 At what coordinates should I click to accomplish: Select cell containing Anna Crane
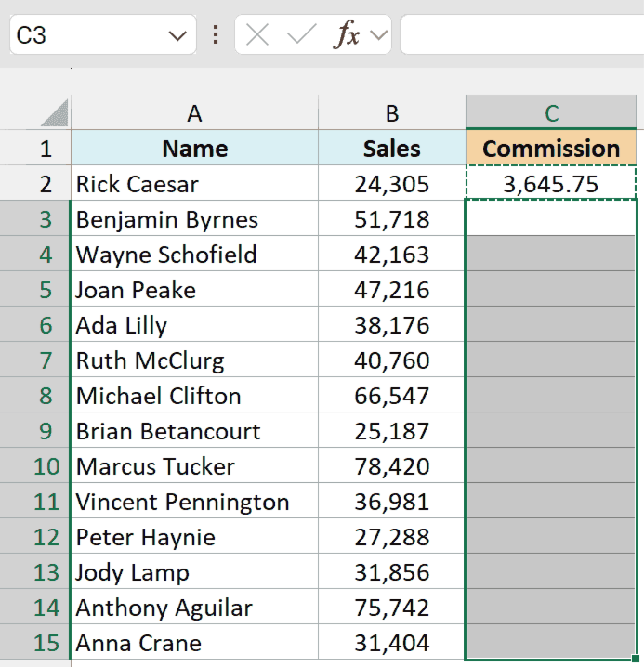(194, 642)
